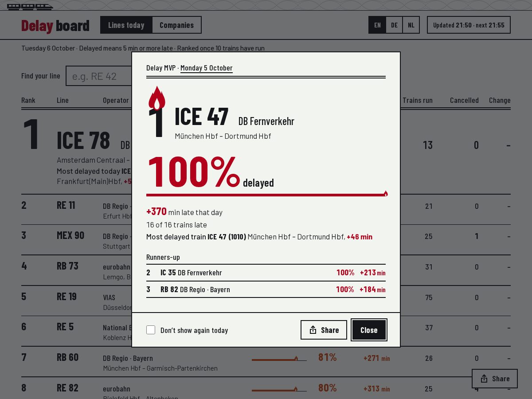Click the RE 82 line name in table
The width and height of the screenshot is (532, 399).
[x=67, y=388]
